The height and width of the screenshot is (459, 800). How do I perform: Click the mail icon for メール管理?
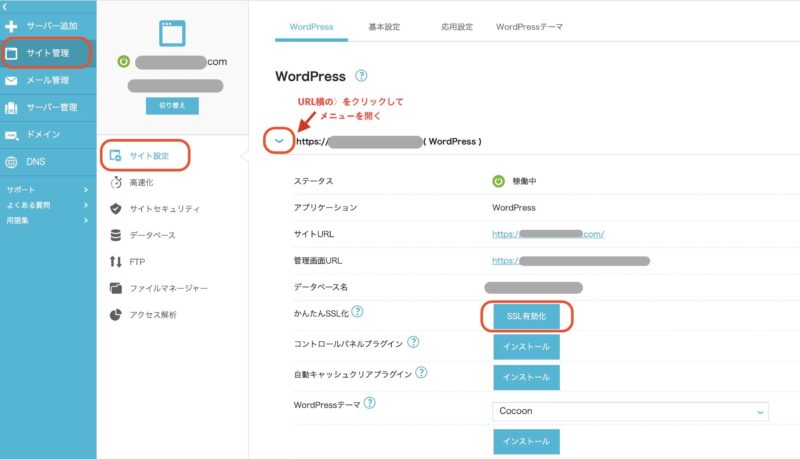[11, 81]
